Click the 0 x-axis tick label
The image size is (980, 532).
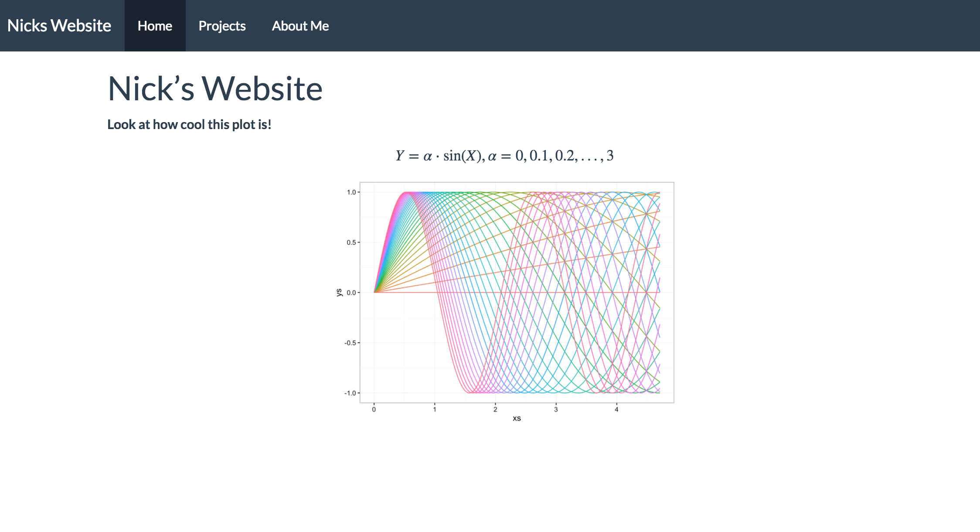[x=374, y=409]
